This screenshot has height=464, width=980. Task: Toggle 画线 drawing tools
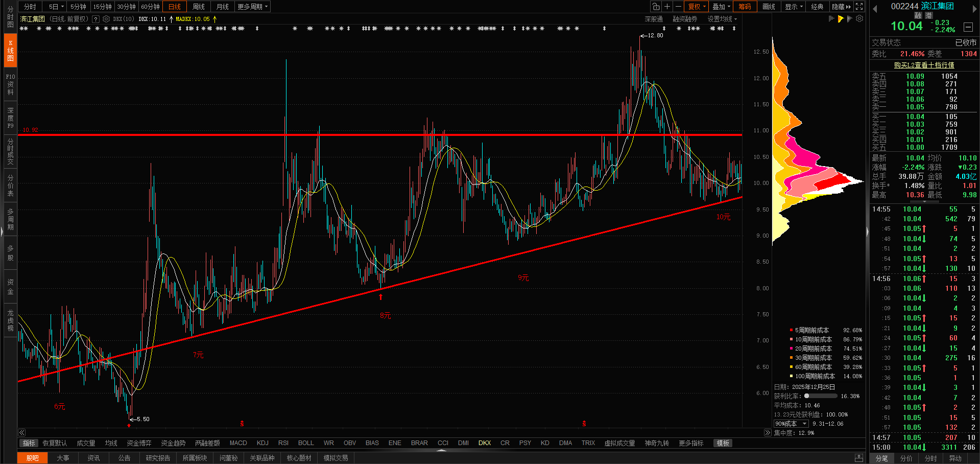(x=769, y=7)
